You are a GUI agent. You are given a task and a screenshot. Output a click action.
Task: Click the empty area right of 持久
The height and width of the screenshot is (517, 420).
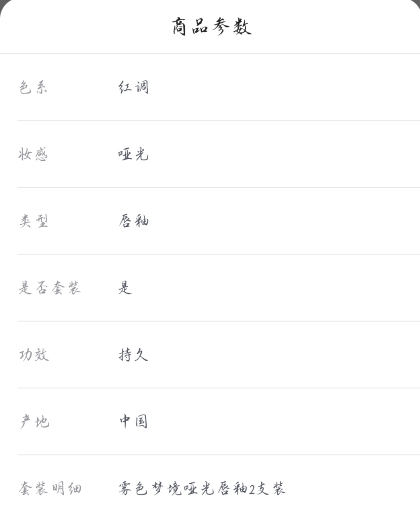point(284,355)
